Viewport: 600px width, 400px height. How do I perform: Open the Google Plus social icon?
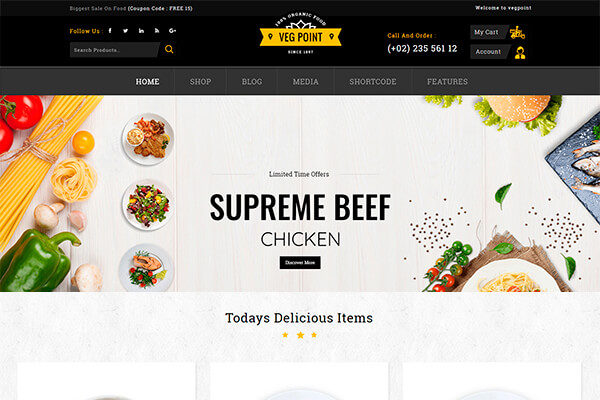point(173,31)
